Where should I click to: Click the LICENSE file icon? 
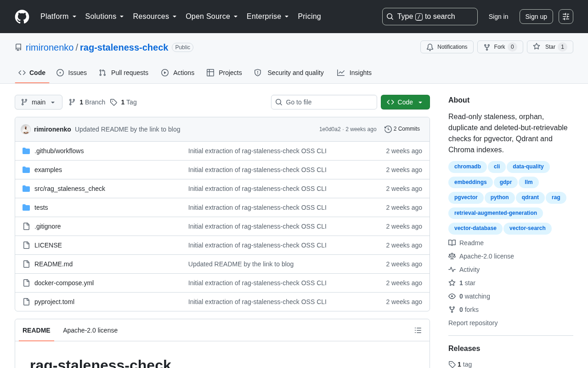(x=26, y=245)
